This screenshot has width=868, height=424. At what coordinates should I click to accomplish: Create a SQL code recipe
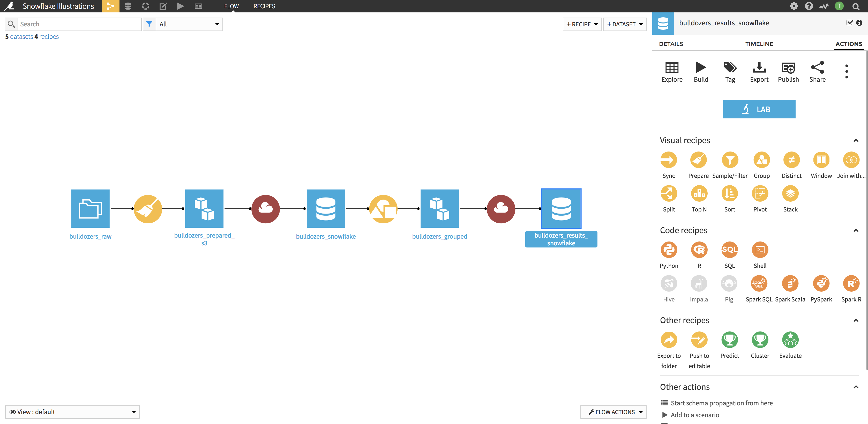[x=730, y=249]
